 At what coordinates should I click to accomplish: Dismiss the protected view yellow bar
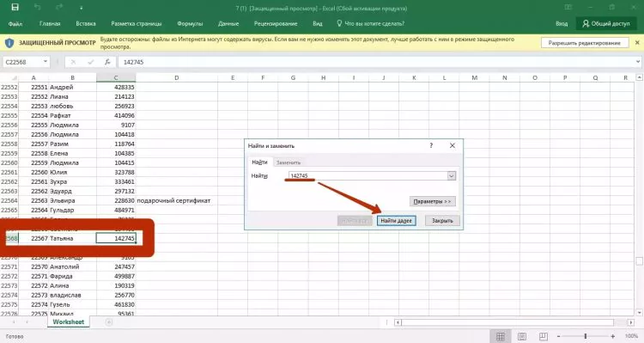637,42
